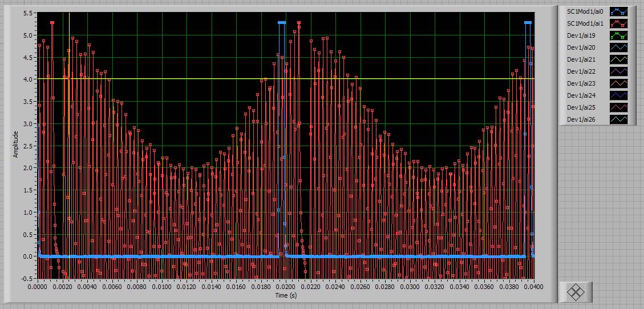Click the 0.0 y-axis tick value
The image size is (644, 309).
tap(29, 256)
